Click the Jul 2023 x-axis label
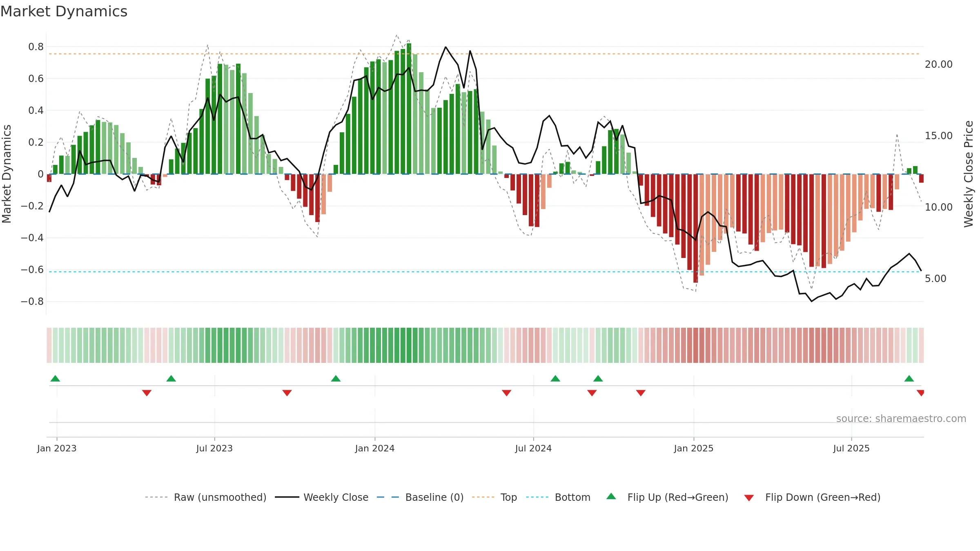 [214, 448]
